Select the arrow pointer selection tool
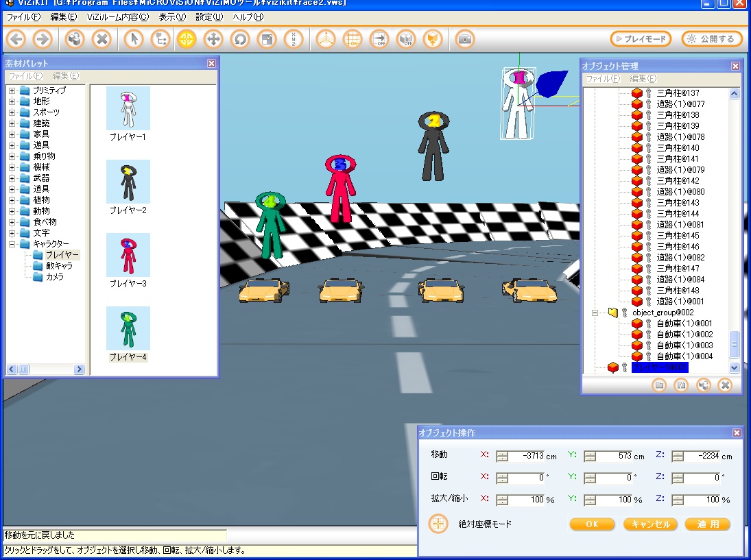 click(134, 39)
